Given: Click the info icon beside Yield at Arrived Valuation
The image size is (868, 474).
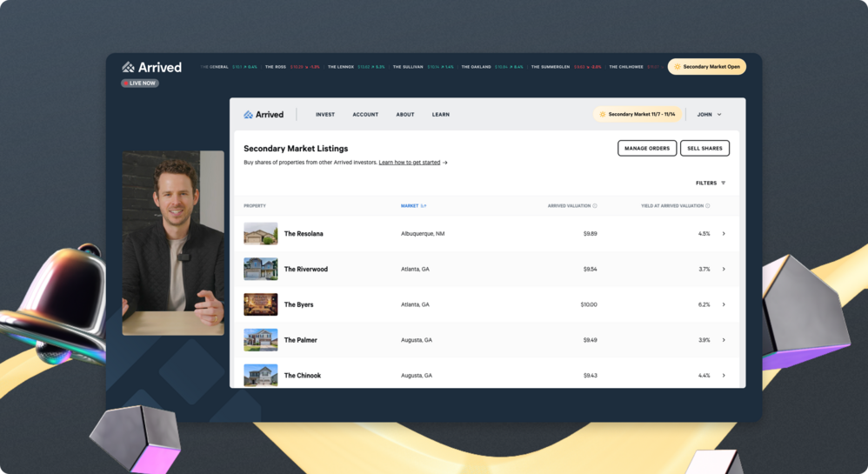Looking at the screenshot, I should tap(708, 206).
